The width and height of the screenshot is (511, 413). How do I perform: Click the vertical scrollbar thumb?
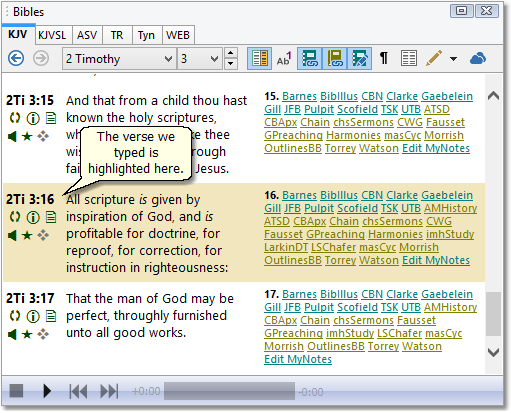[493, 314]
